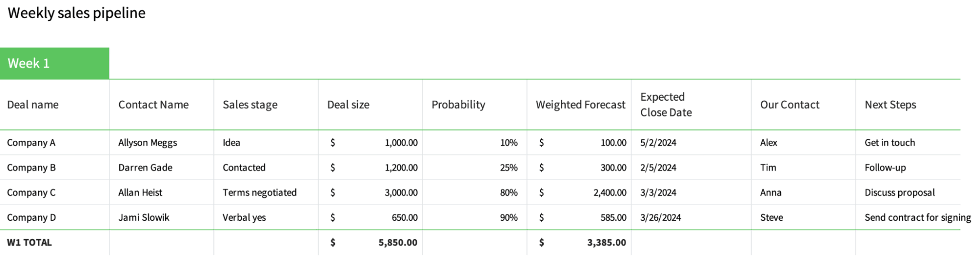This screenshot has height=270, width=980.
Task: Click the Allyson Meggs contact cell
Action: click(148, 143)
